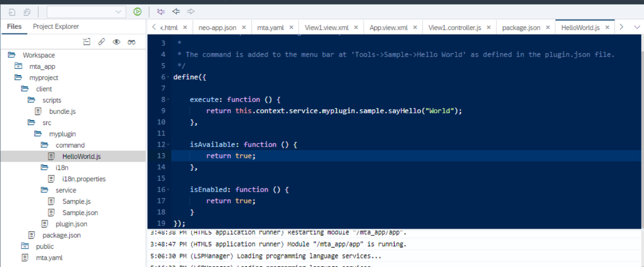Navigate back with the left arrow icon
This screenshot has height=267, width=644.
pos(176,12)
